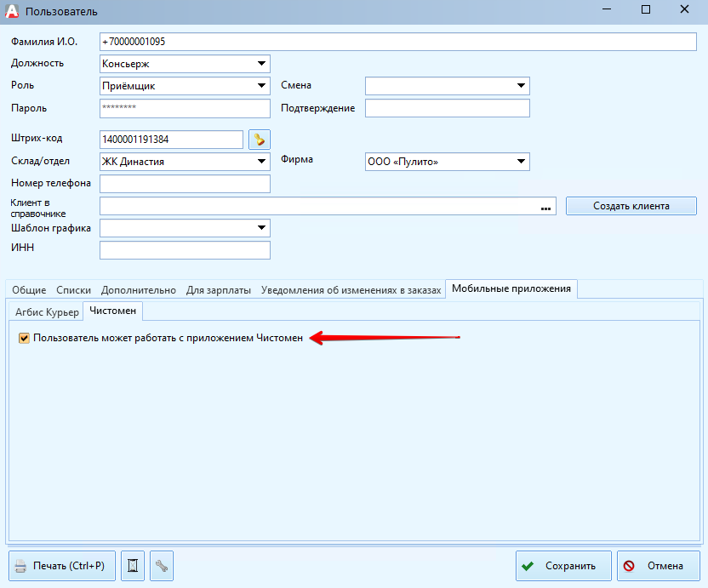Click the ИНН input field

(x=185, y=249)
